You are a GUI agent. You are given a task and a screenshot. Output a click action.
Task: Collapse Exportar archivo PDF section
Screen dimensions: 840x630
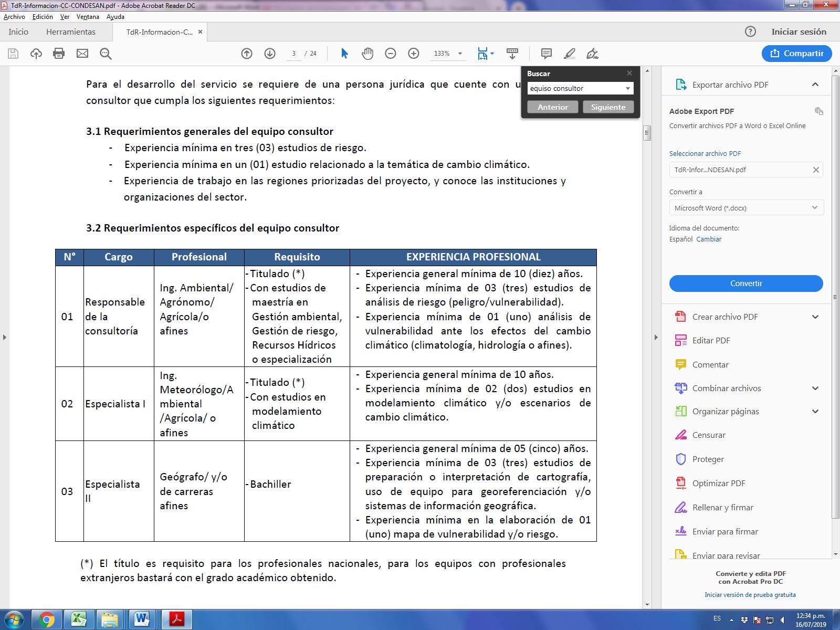click(815, 85)
